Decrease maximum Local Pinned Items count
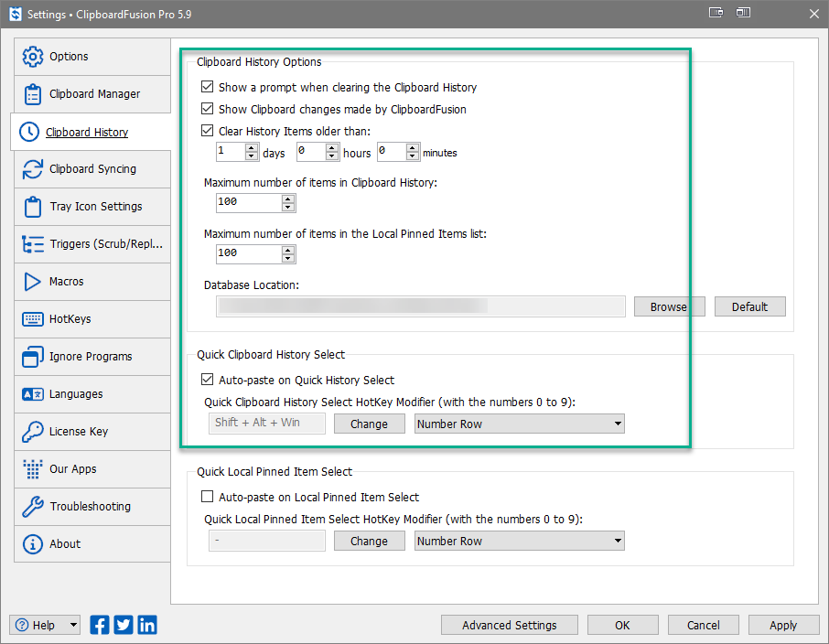The image size is (829, 644). [x=288, y=259]
